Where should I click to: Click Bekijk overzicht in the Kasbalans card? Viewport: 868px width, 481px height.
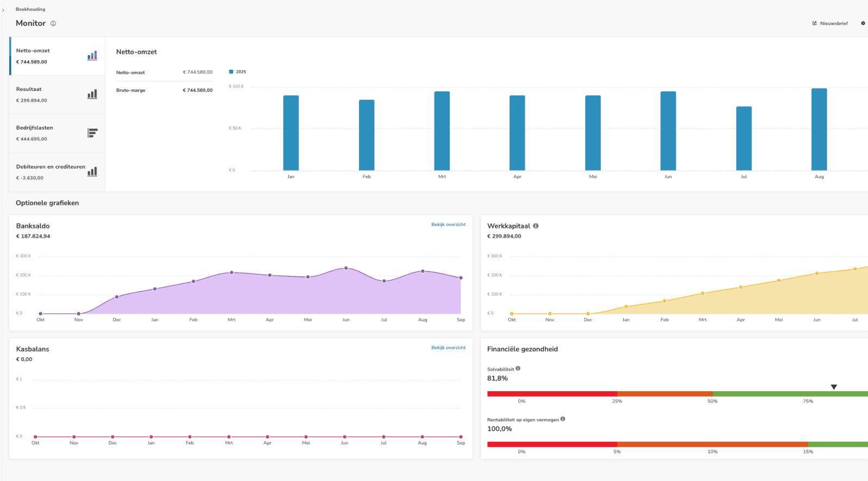(448, 348)
